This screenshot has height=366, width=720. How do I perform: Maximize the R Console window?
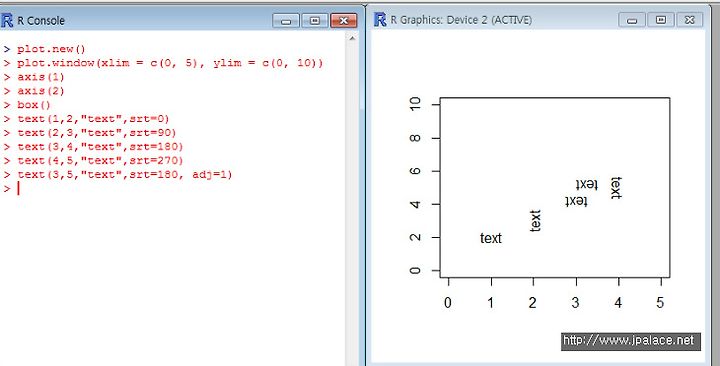pos(315,21)
